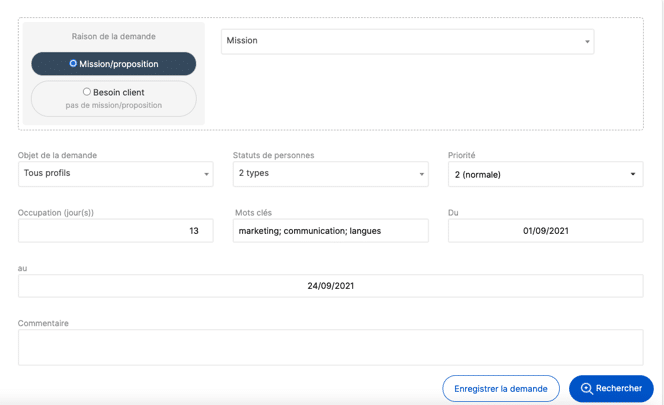Click the arrow on Tous profils dropdown

[207, 174]
